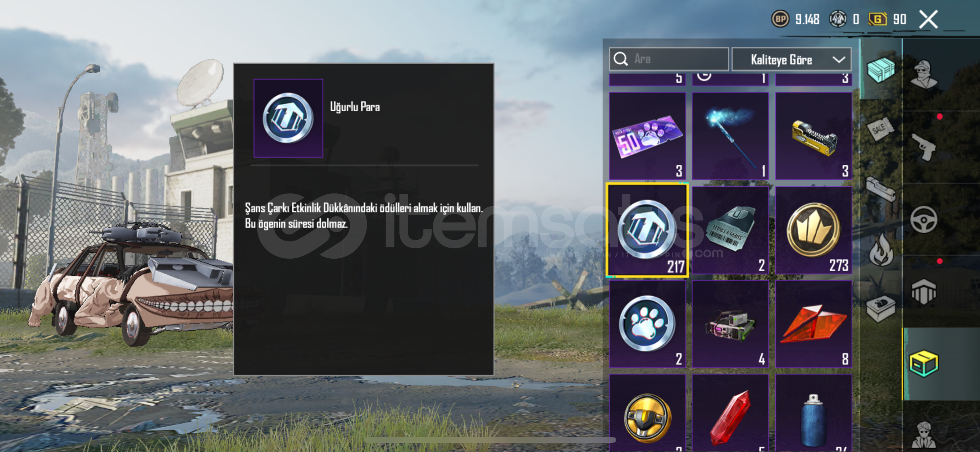
Task: Open the character outfit tab with cap
Action: point(924,74)
